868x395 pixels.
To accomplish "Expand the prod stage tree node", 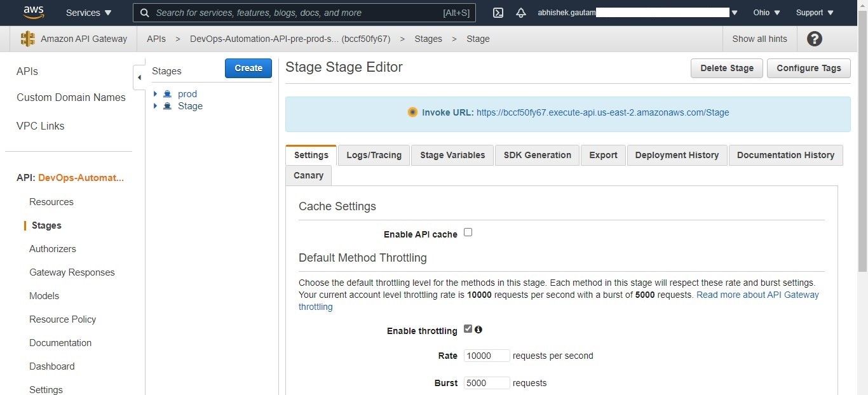I will pyautogui.click(x=156, y=94).
